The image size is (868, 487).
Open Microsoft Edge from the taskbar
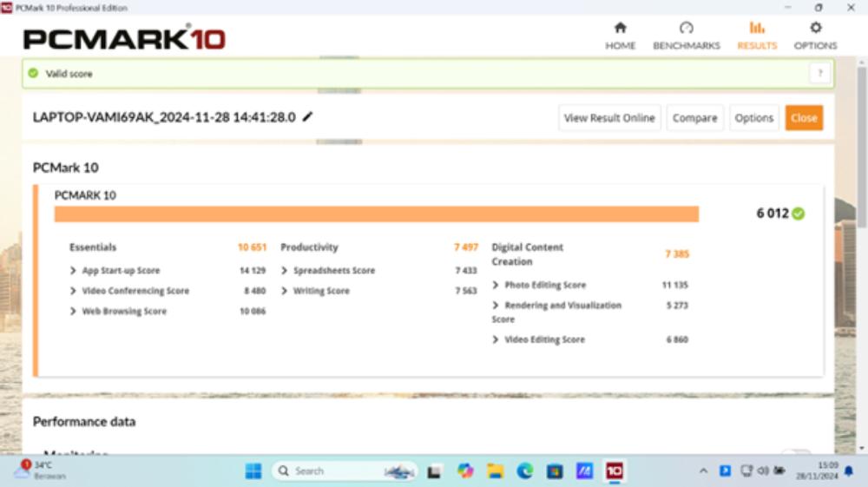click(x=525, y=471)
